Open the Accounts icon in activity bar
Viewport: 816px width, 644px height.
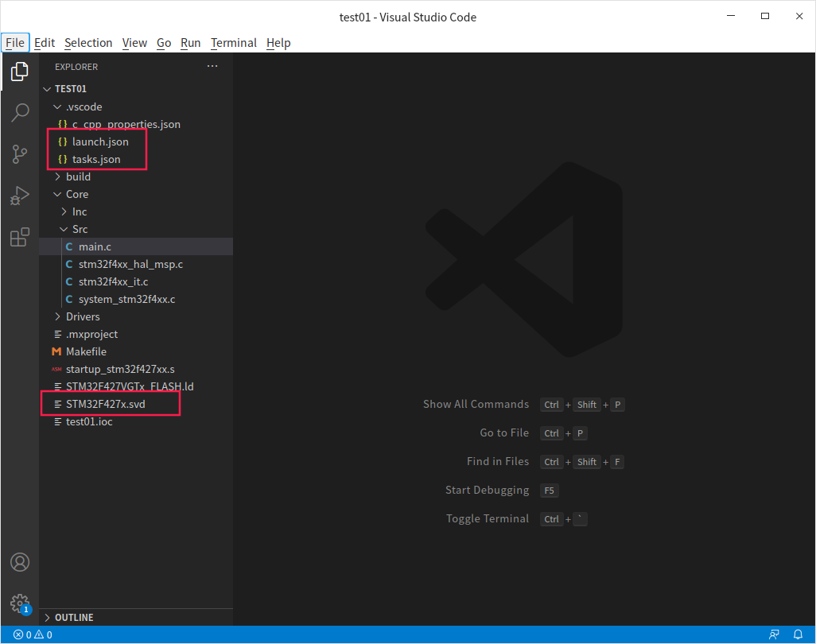[x=20, y=562]
